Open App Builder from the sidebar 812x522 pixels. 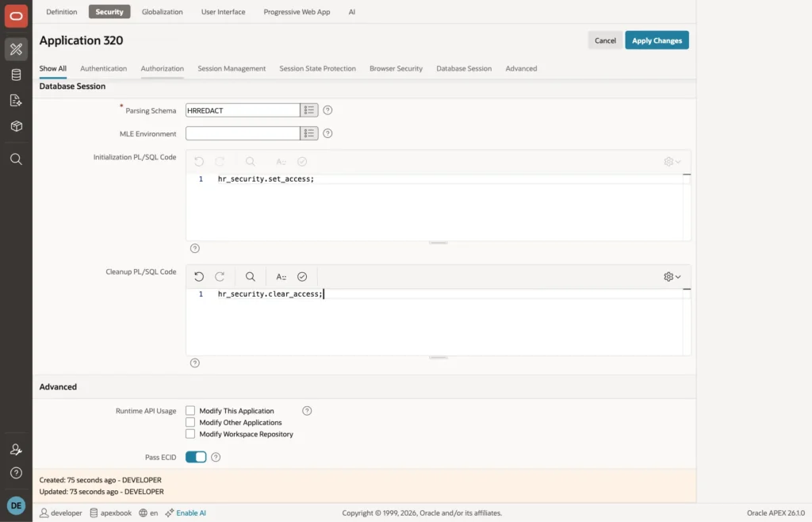[16, 49]
